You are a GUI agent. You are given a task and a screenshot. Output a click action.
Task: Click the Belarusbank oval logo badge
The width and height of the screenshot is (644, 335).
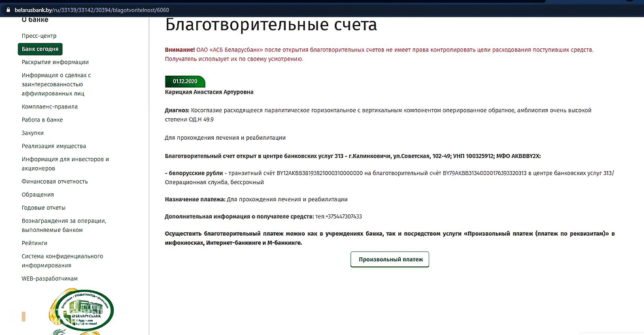coord(83,310)
